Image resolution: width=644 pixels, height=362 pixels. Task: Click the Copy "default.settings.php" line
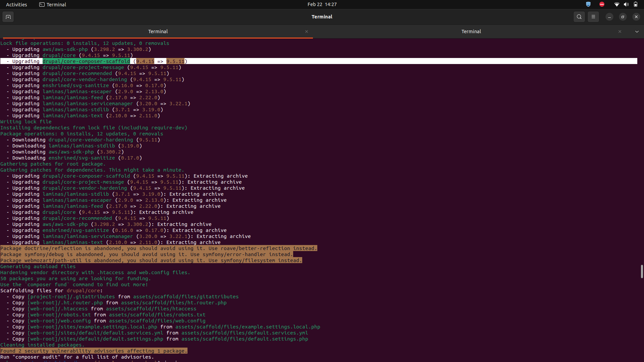pyautogui.click(x=157, y=339)
